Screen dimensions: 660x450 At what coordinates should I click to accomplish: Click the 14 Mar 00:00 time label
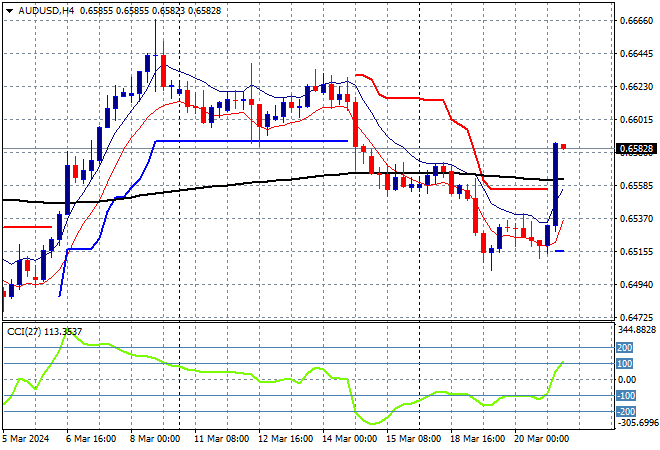349,439
